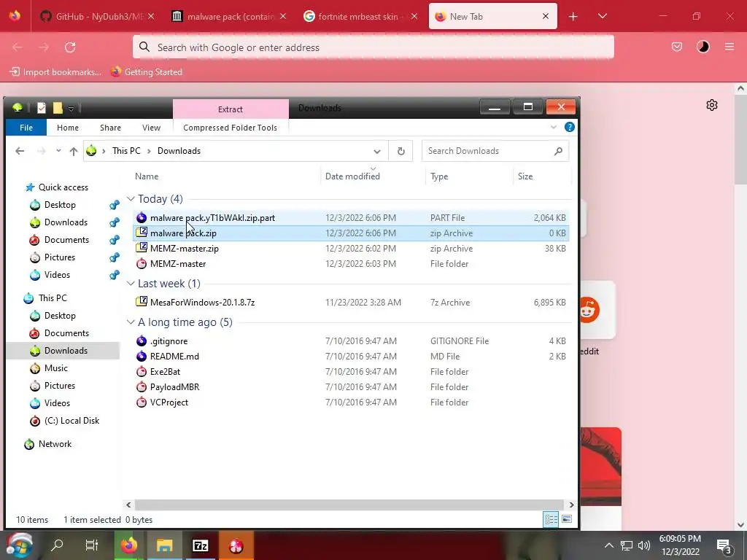Collapse the Last week group
747x560 pixels.
click(131, 284)
